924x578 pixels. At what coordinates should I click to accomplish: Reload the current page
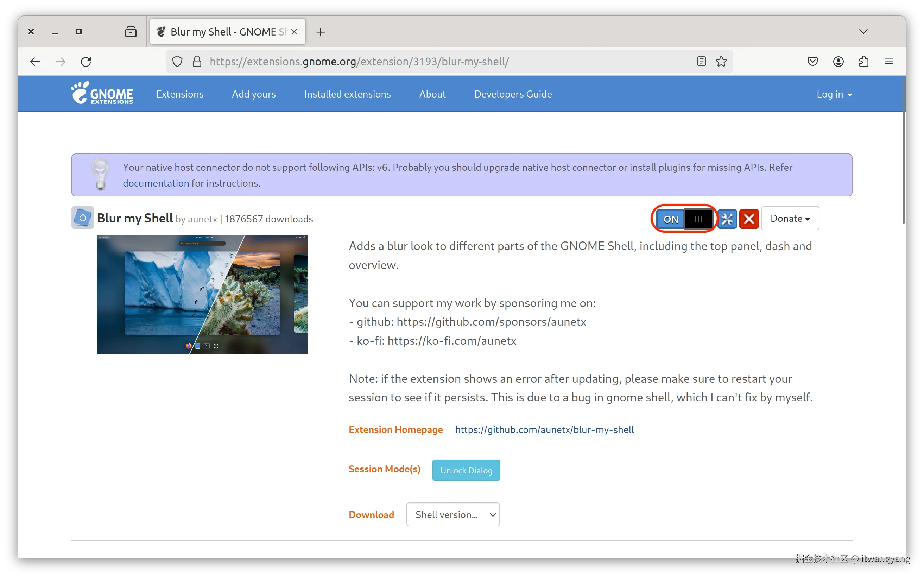pyautogui.click(x=86, y=62)
